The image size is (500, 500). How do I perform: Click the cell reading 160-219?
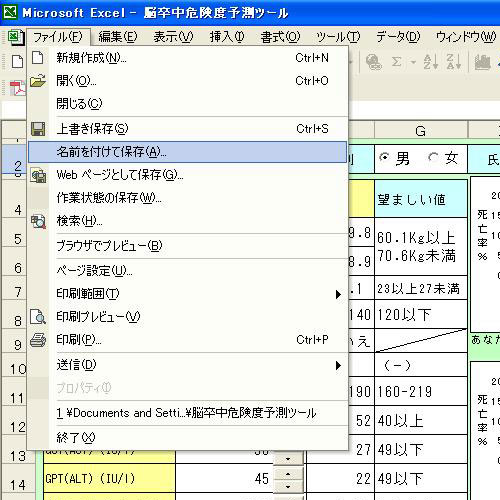[421, 391]
